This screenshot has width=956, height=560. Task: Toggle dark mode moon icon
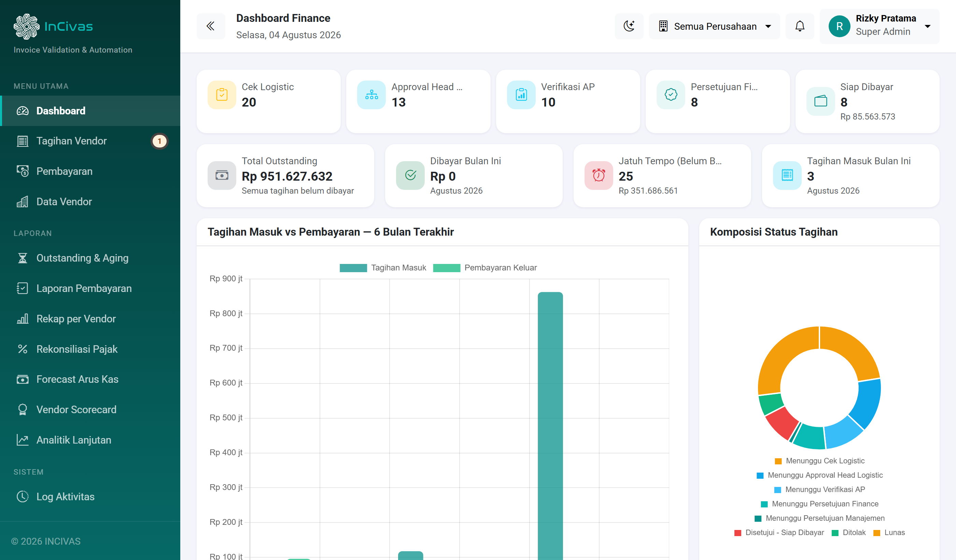point(629,26)
